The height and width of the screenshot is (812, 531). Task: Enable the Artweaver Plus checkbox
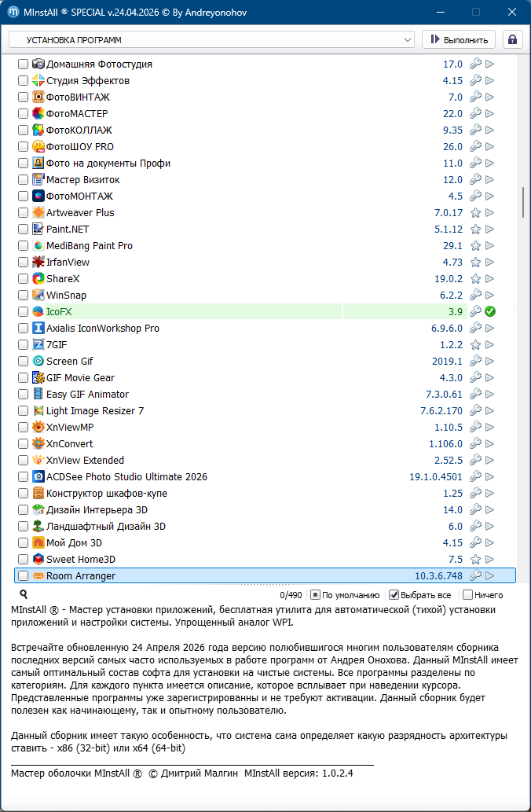tap(23, 213)
